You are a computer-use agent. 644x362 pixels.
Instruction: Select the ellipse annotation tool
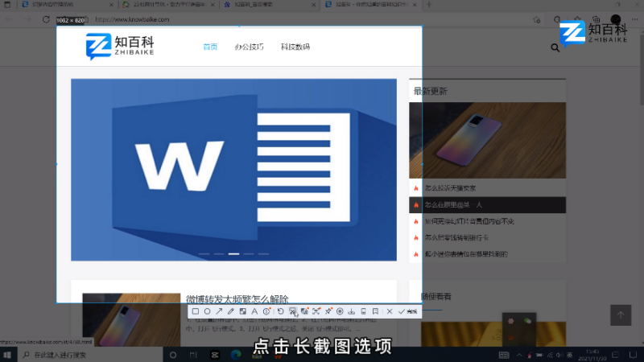208,311
